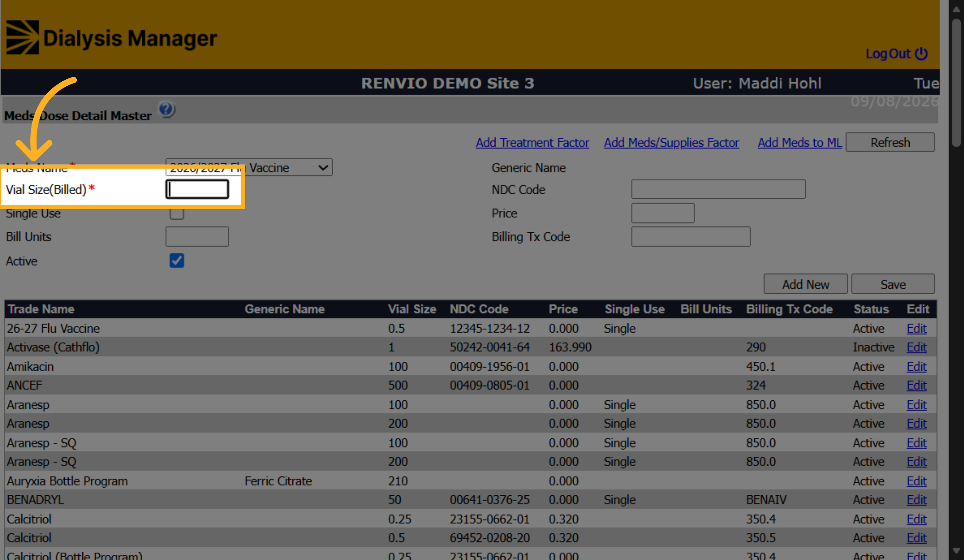
Task: Click the Bill Units input field
Action: click(x=197, y=236)
